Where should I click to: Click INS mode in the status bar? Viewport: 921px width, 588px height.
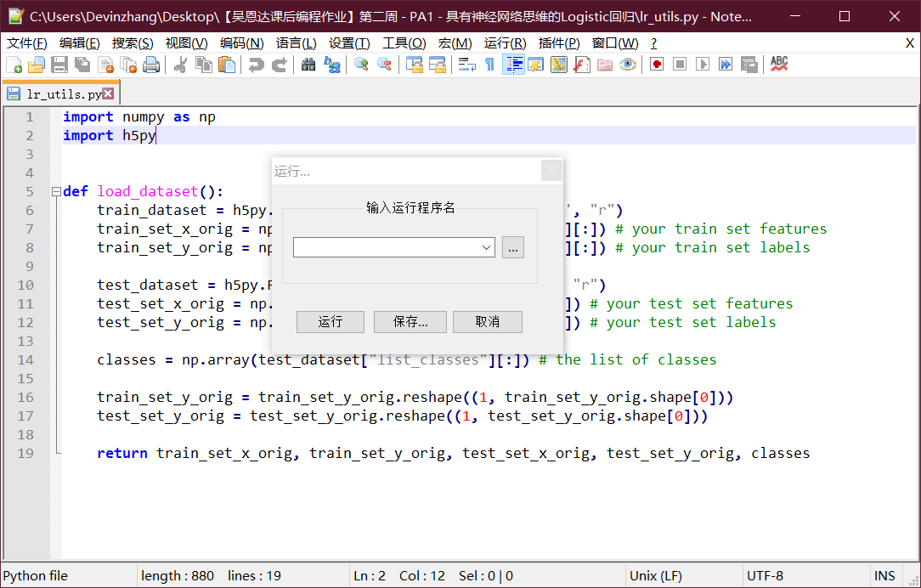point(884,575)
